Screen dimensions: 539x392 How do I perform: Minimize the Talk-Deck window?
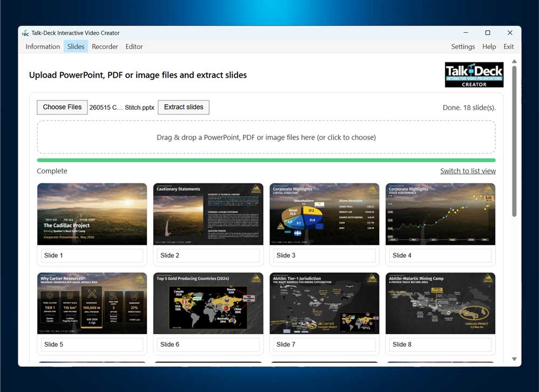click(x=466, y=33)
